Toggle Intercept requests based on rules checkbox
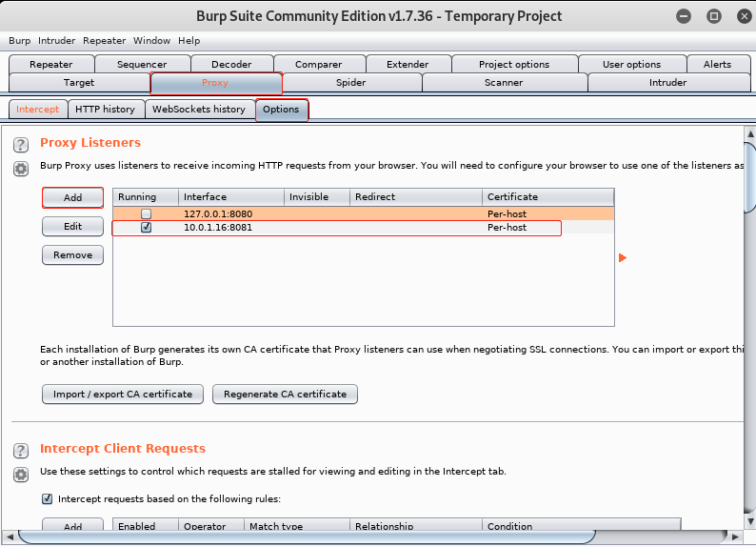Viewport: 756px width, 547px height. (x=48, y=498)
